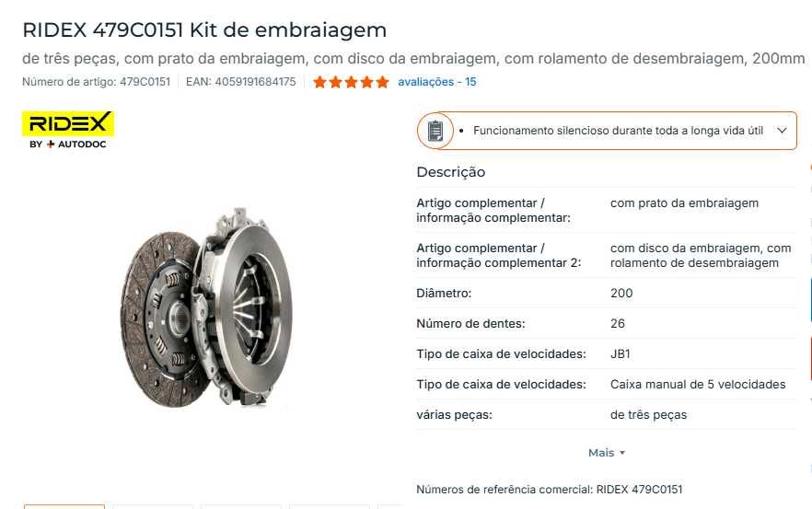Click the RIDEX 479C0151 Kit de embraiagem title
This screenshot has height=509, width=812.
tap(204, 30)
